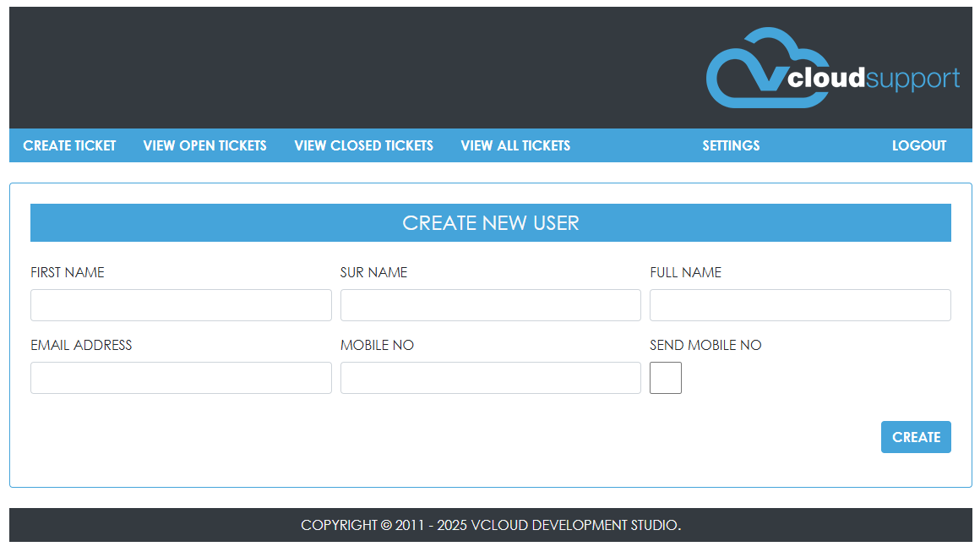Click the vcloudsupport logo text
The width and height of the screenshot is (980, 552).
tap(873, 79)
